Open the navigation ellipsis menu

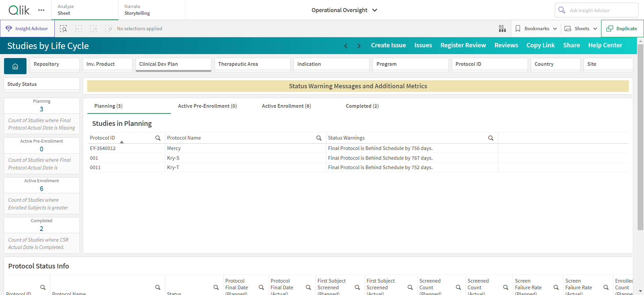coord(41,10)
